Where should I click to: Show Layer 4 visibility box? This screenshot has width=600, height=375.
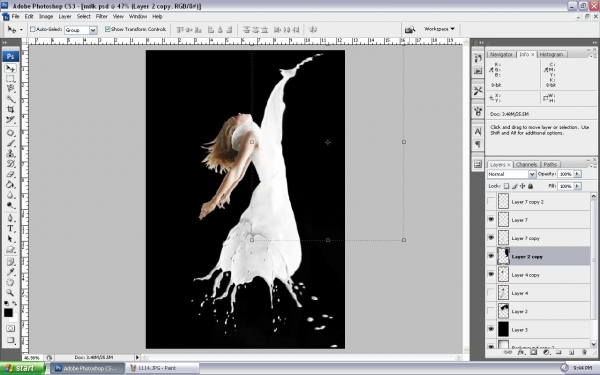click(x=491, y=293)
